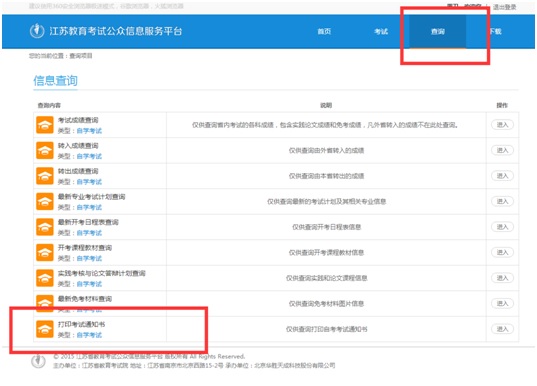This screenshot has height=386, width=537.
Task: Click the 转出成绩查询 orange icon
Action: coord(45,176)
